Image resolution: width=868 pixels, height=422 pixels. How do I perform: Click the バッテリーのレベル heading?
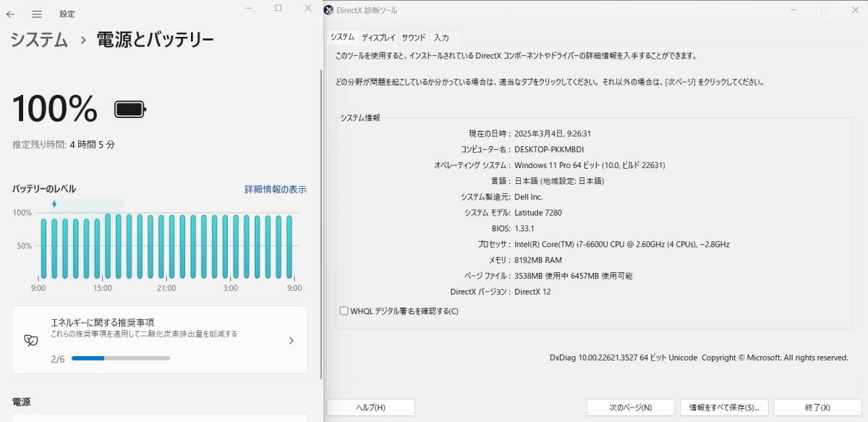44,189
